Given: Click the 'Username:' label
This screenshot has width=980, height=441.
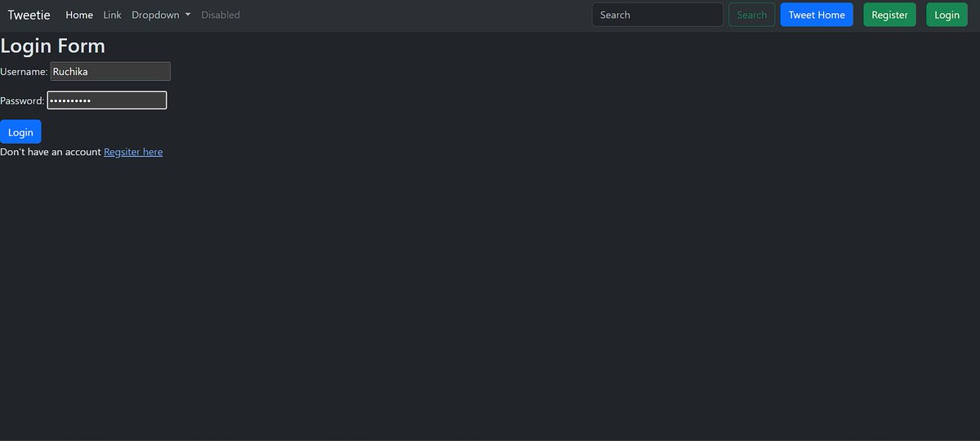Looking at the screenshot, I should 24,72.
